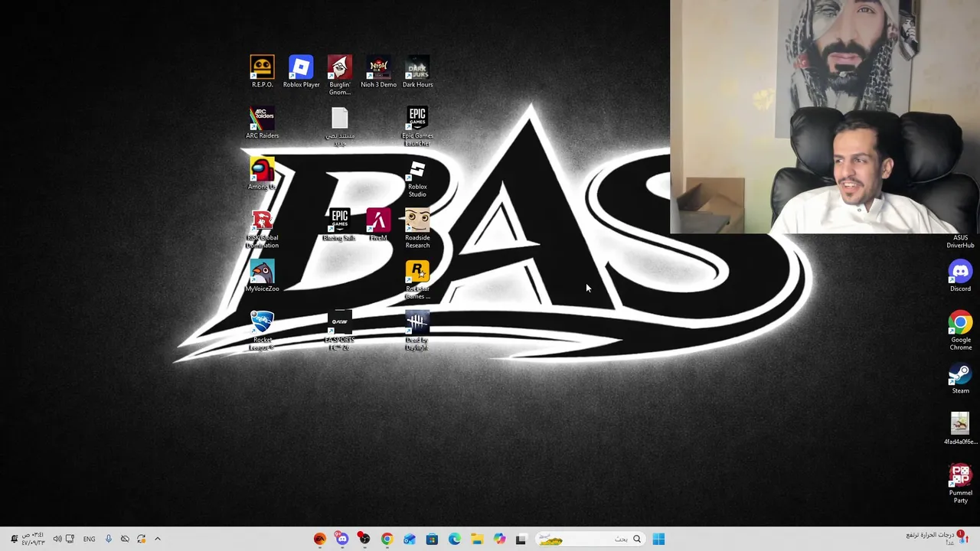Open Discord from the taskbar
The height and width of the screenshot is (551, 980).
[342, 539]
